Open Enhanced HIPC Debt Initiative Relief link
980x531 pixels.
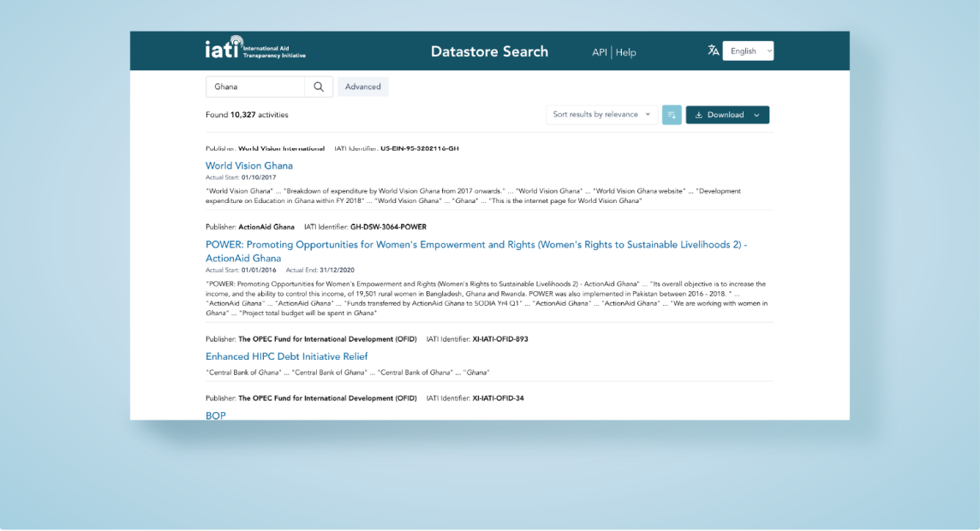coord(287,356)
